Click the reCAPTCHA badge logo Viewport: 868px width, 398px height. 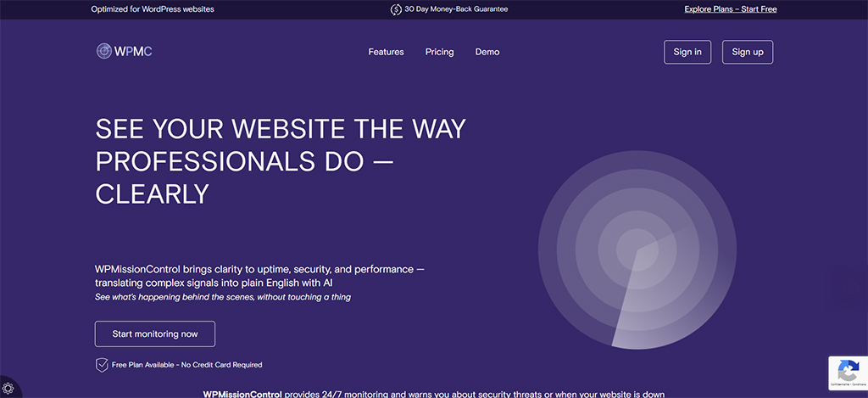click(848, 370)
